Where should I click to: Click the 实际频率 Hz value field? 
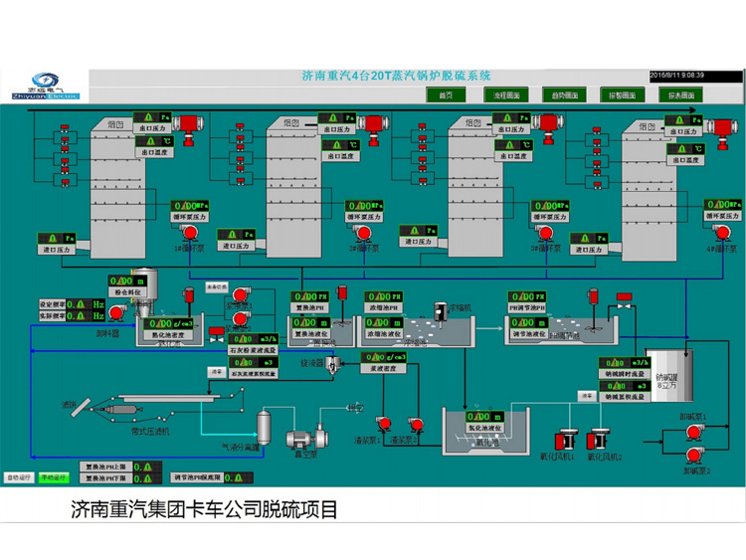86,316
